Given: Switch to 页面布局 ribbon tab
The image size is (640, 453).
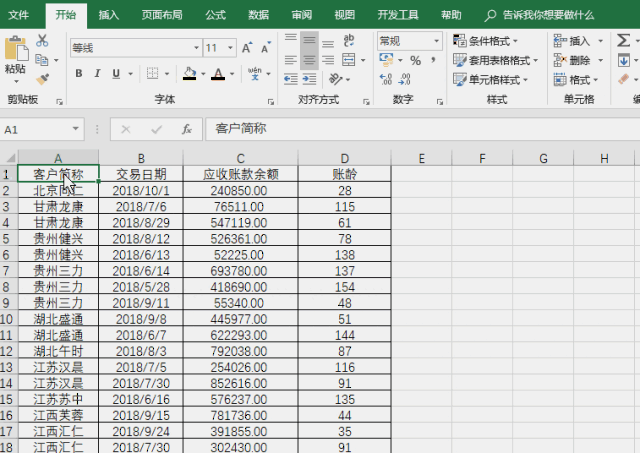Looking at the screenshot, I should tap(162, 15).
